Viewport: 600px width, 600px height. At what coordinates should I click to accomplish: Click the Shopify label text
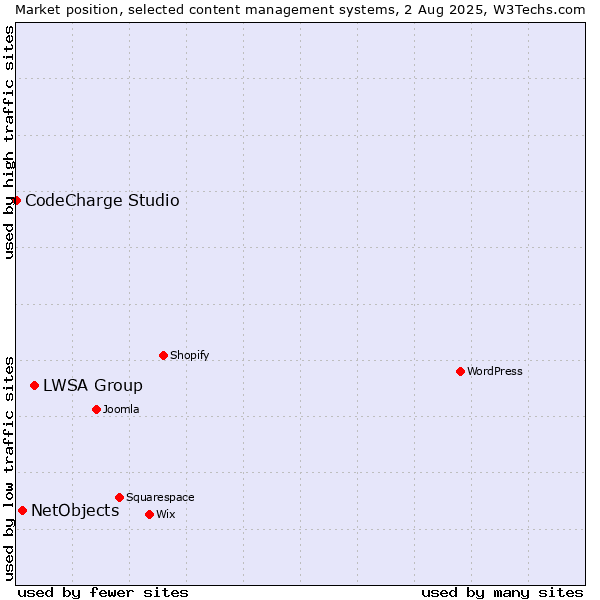click(x=189, y=355)
